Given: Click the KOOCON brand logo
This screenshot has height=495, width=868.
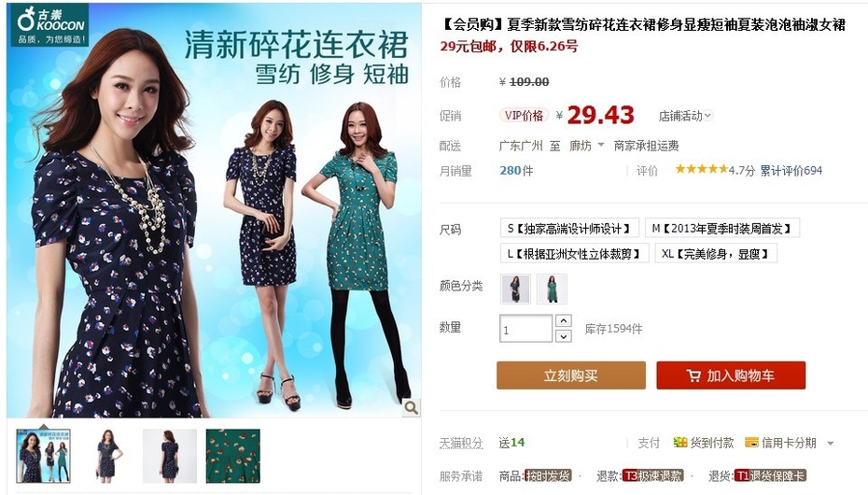Looking at the screenshot, I should tap(49, 25).
